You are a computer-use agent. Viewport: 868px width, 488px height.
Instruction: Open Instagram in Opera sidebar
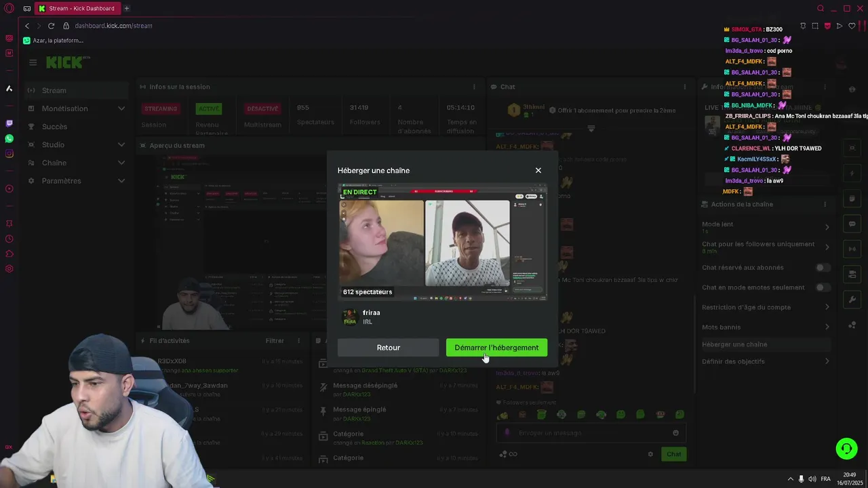coord(9,154)
